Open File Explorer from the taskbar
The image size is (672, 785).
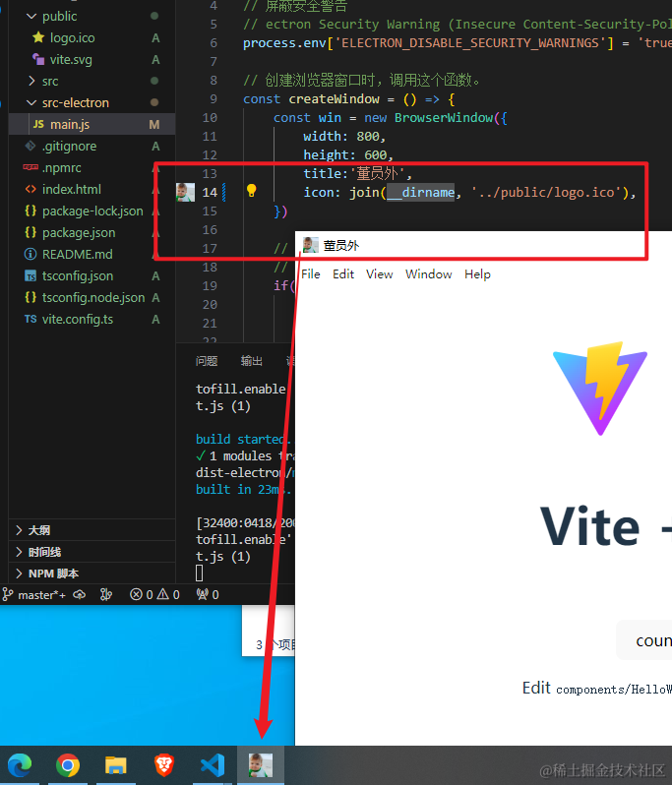[x=116, y=765]
